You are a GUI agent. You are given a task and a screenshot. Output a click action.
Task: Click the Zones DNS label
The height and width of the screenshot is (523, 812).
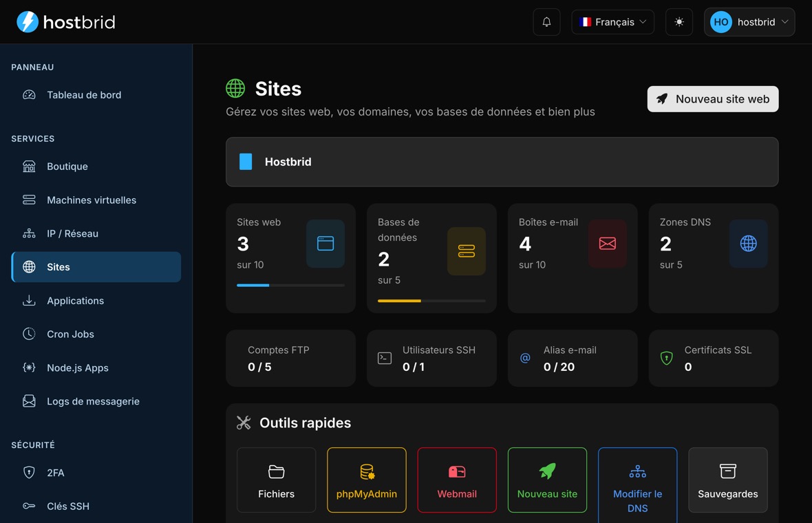(x=685, y=222)
